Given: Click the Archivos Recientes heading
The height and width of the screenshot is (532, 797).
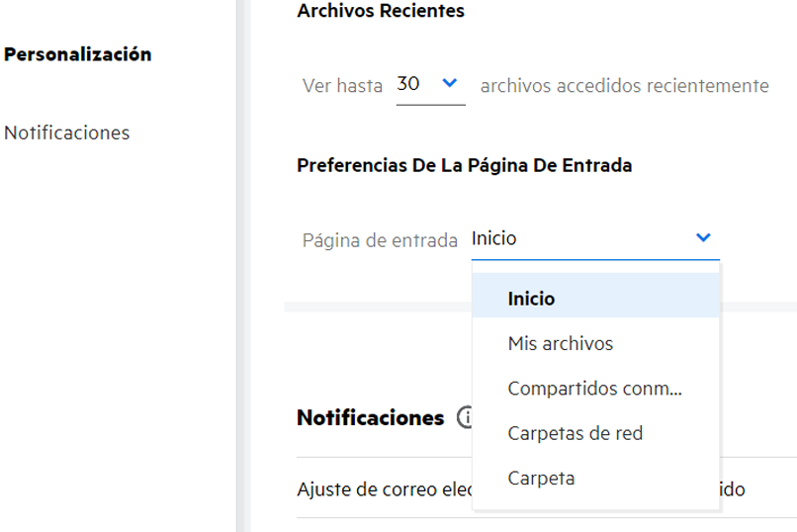Looking at the screenshot, I should (x=380, y=12).
